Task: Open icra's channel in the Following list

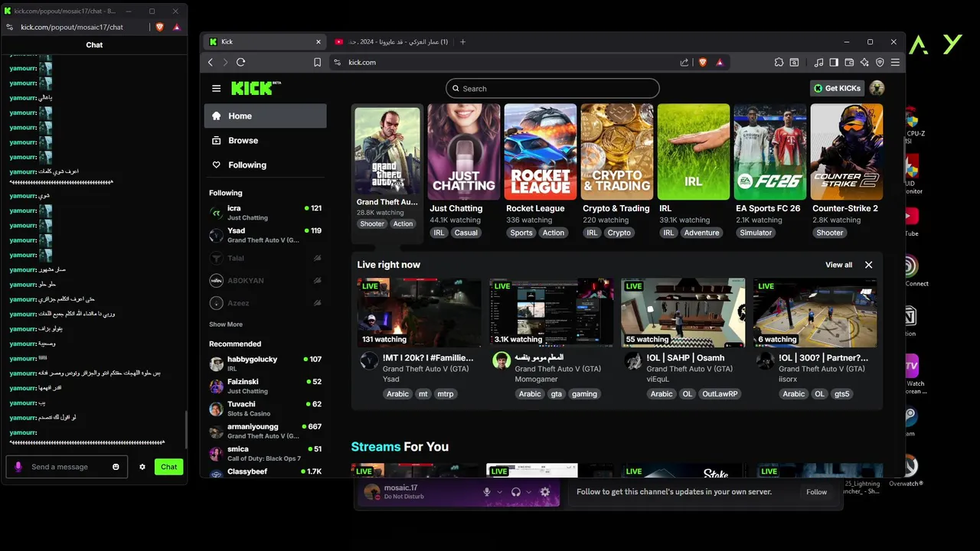Action: click(265, 213)
